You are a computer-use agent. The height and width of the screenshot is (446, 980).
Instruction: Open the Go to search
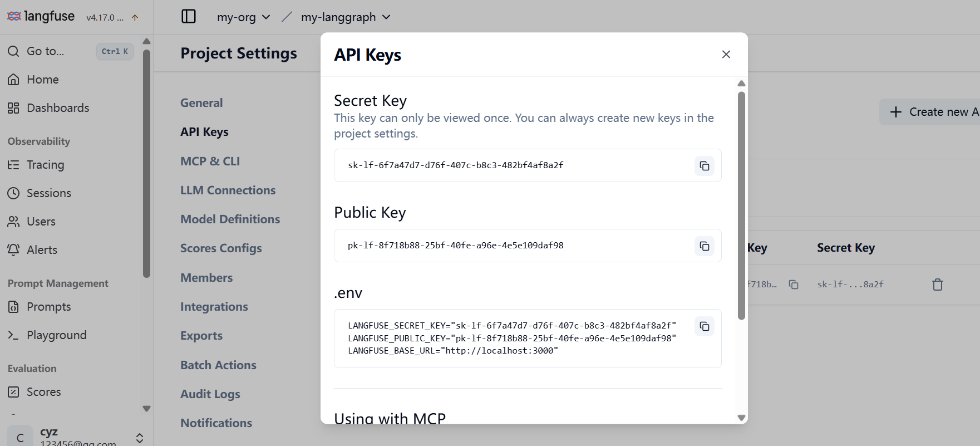point(70,51)
